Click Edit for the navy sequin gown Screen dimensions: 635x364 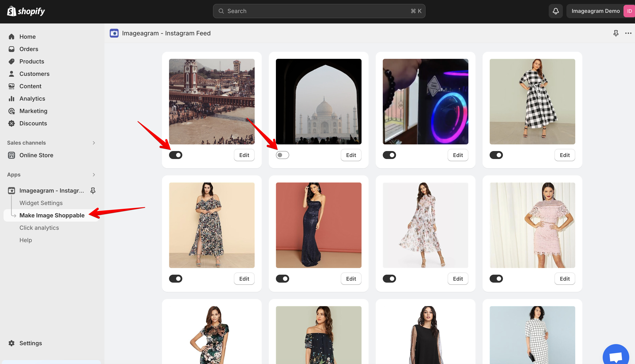(x=351, y=278)
